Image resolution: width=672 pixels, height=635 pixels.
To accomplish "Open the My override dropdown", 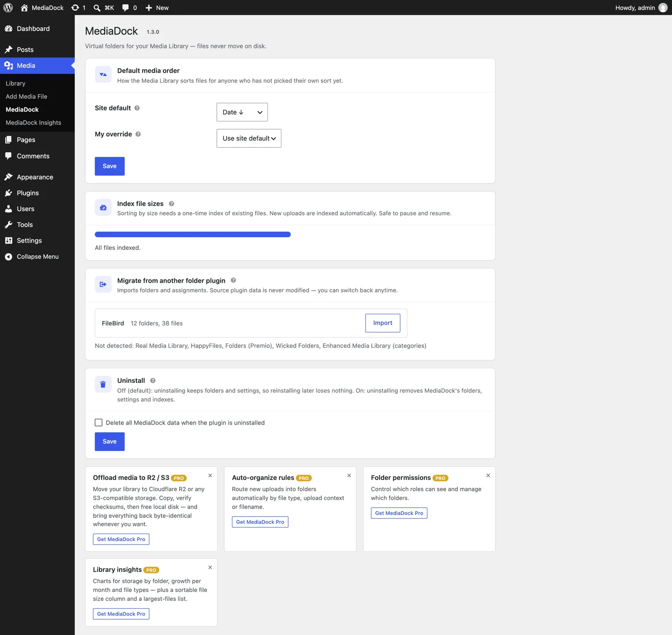I will 249,138.
